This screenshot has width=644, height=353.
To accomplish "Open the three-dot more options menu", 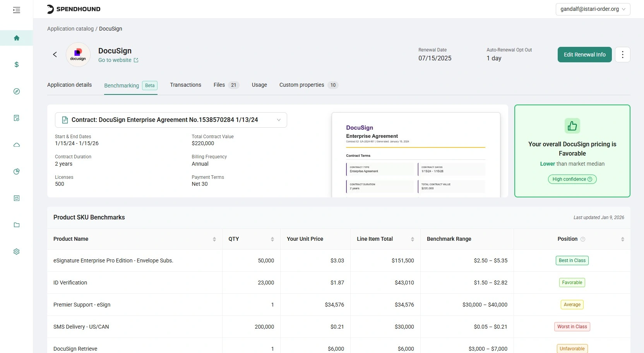I will click(622, 55).
